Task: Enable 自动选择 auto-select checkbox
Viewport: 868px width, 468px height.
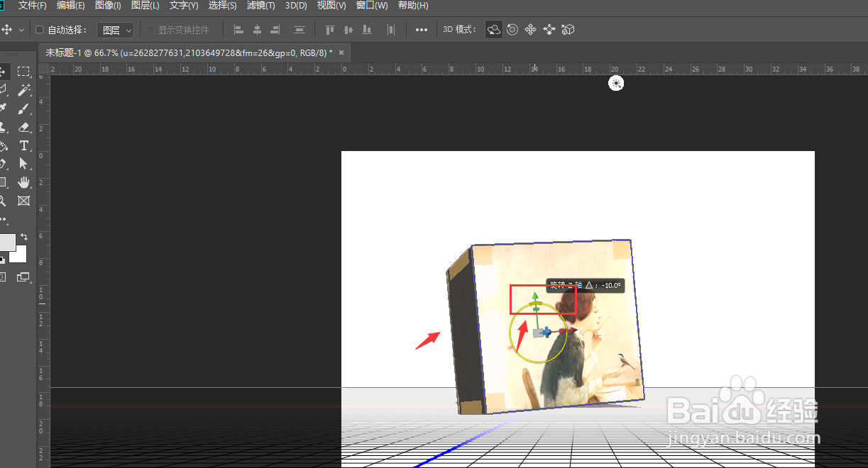Action: (x=40, y=30)
